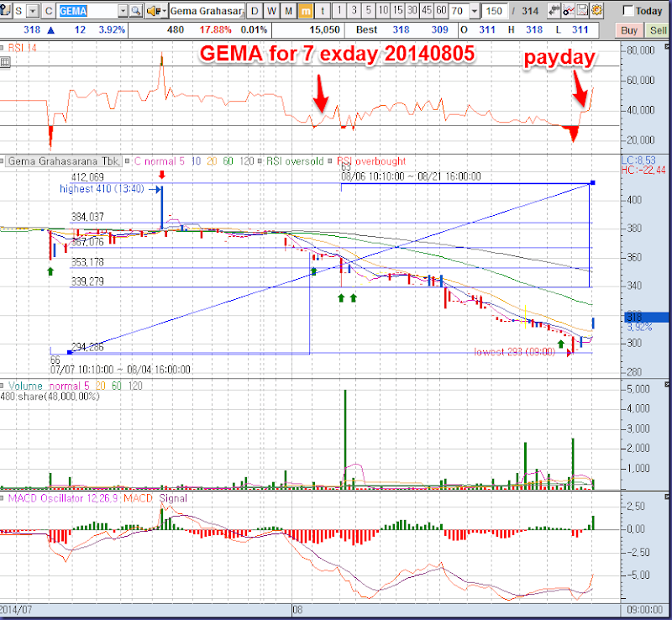Click the HC:-22.44 value label
672x620 pixels.
[x=643, y=171]
